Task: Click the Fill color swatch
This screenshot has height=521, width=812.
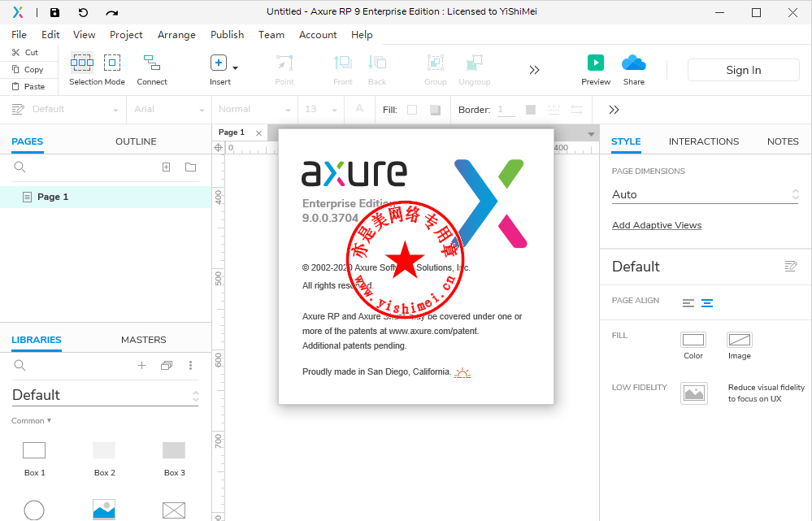Action: click(x=412, y=110)
